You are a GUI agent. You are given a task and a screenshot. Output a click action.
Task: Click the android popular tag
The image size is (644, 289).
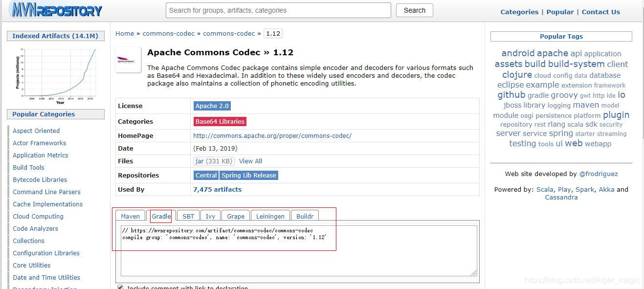tap(518, 53)
